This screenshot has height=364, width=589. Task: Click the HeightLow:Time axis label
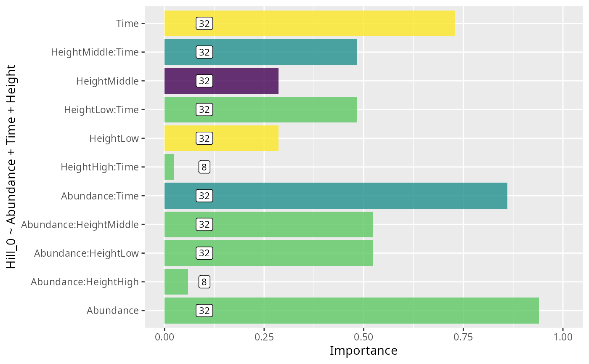(101, 110)
